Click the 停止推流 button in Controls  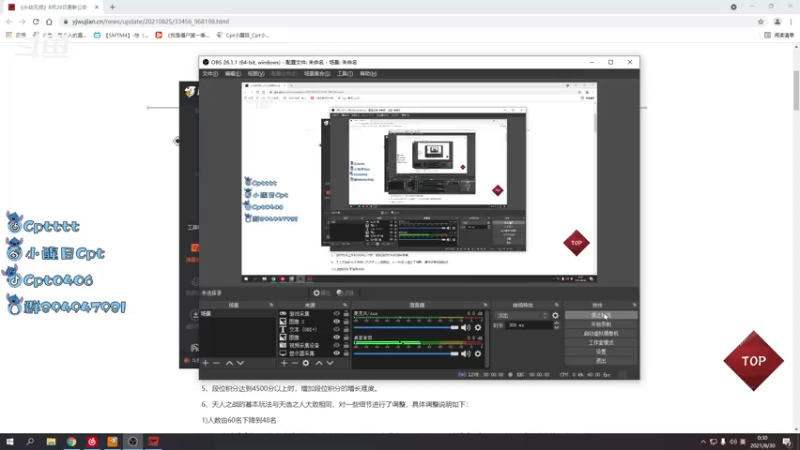coord(601,315)
